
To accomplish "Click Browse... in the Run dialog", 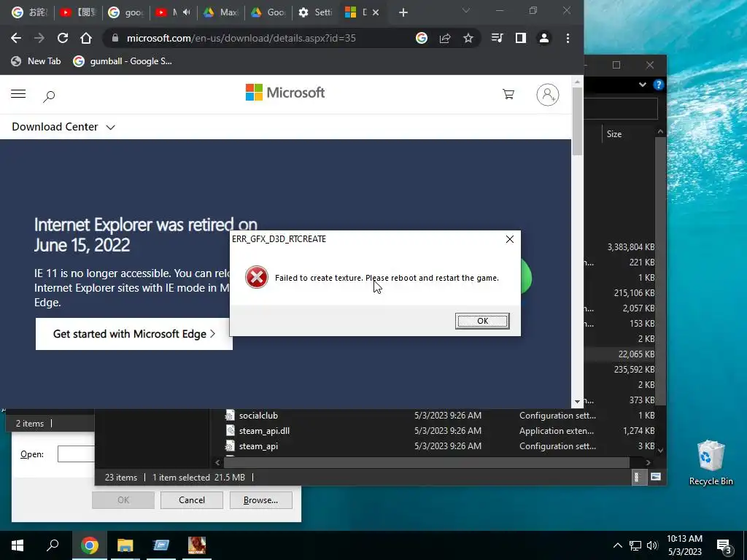I will point(260,500).
